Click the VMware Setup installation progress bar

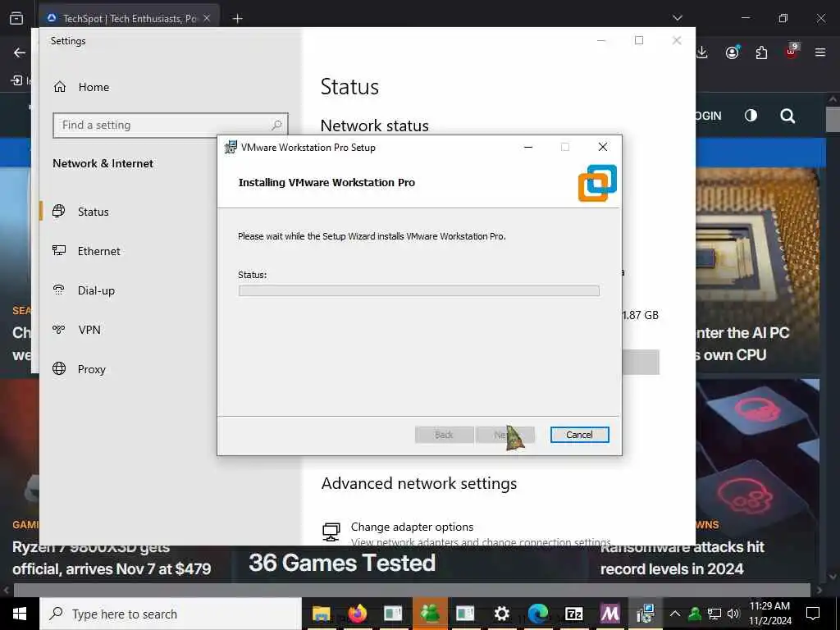[419, 290]
